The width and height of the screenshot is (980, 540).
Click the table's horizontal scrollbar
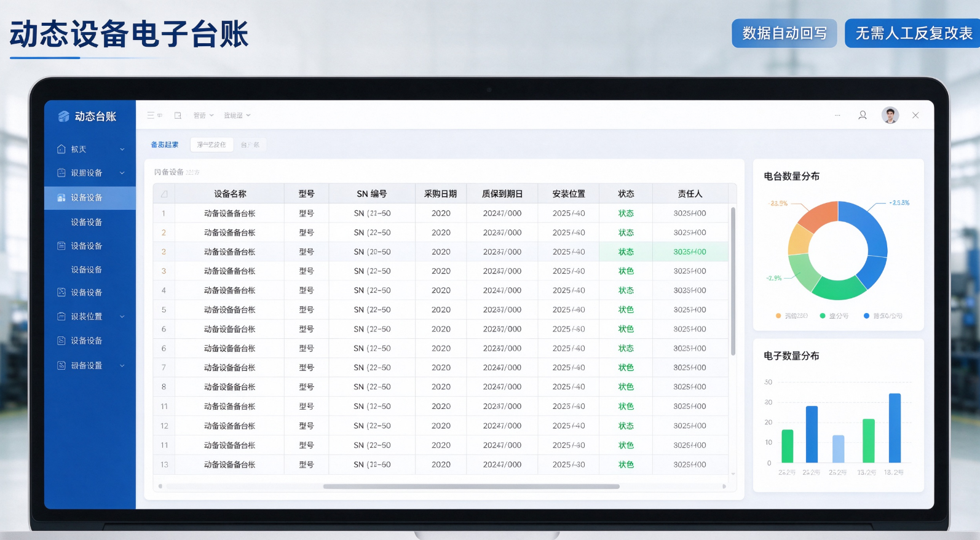472,486
